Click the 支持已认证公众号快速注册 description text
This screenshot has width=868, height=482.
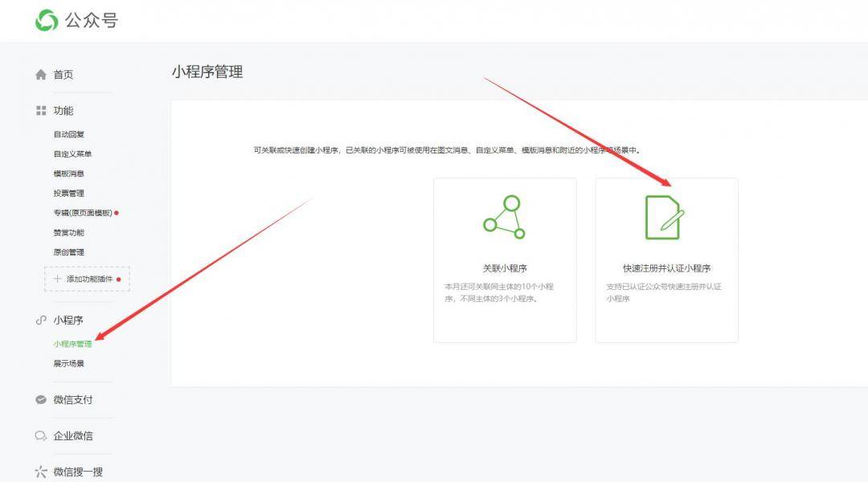664,292
